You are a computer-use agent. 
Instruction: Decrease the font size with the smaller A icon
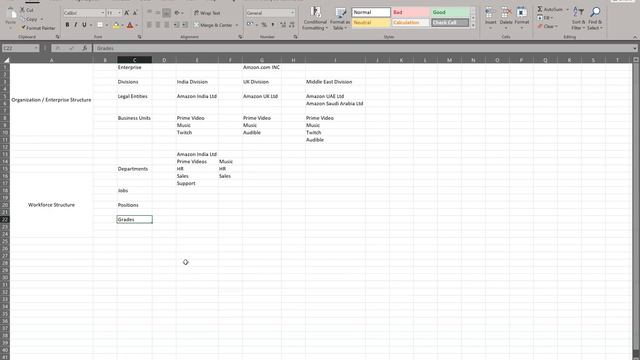point(135,13)
